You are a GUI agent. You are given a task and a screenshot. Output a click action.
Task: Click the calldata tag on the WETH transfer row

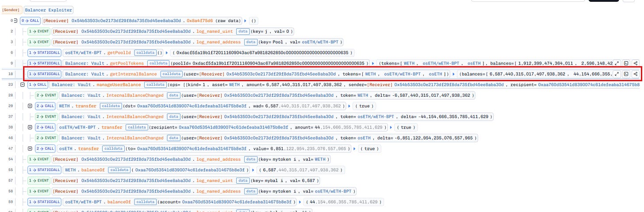pos(110,106)
